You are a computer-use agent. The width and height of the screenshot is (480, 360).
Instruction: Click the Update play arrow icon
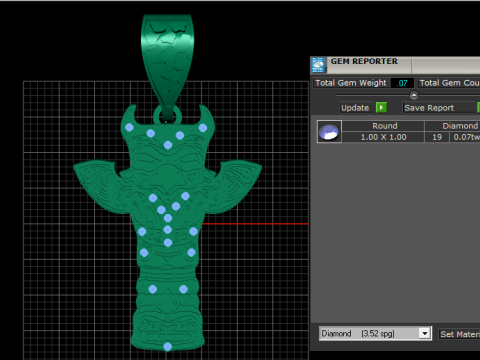coord(381,107)
